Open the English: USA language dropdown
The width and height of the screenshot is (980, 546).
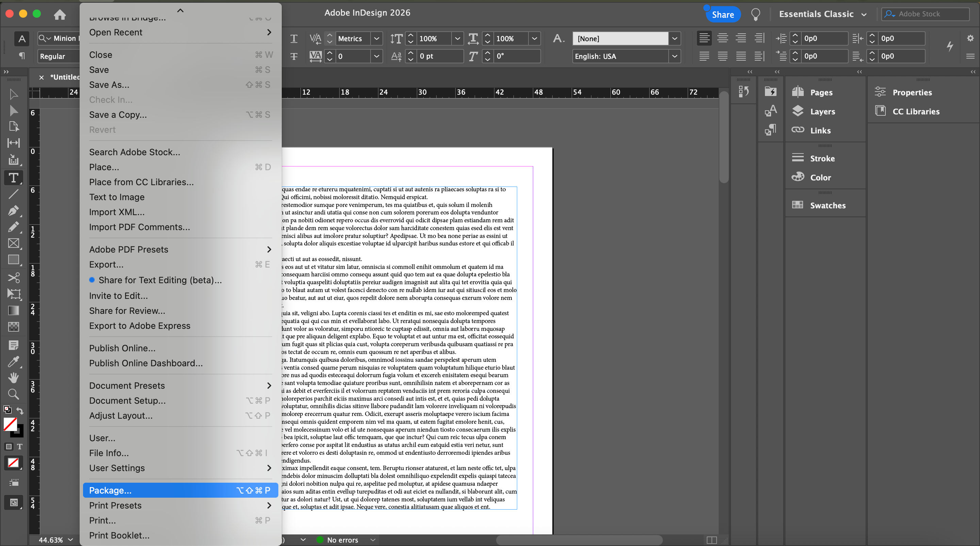tap(674, 56)
